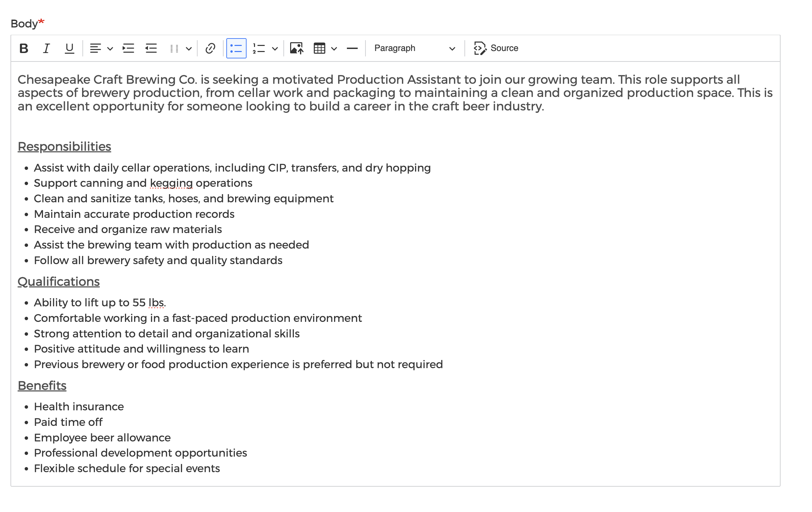
Task: Upload an image via image icon
Action: pos(297,48)
